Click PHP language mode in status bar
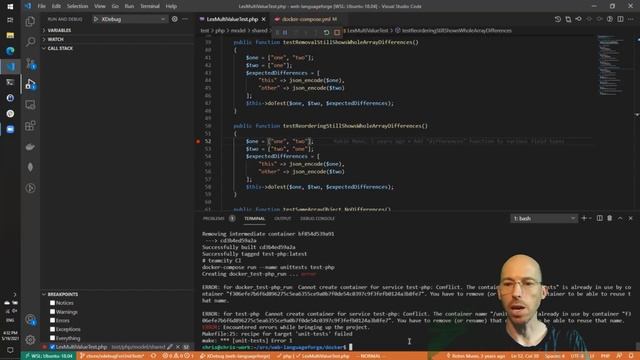This screenshot has height=360, width=640. pos(605,356)
